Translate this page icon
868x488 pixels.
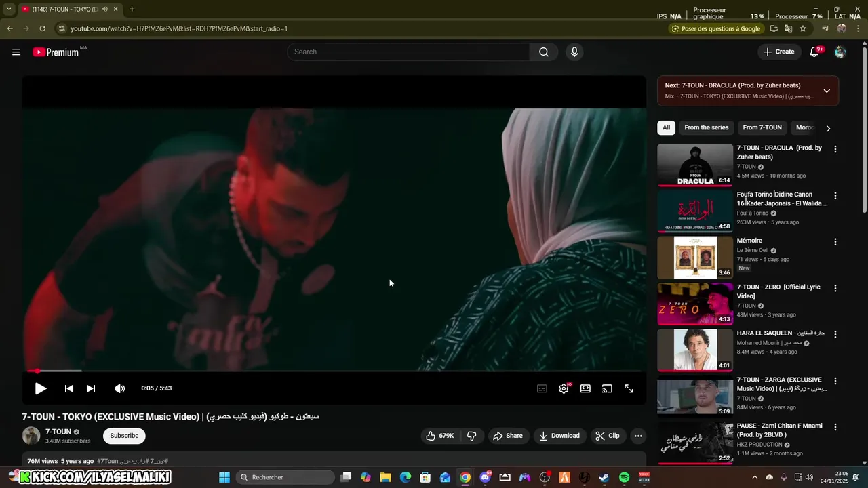pyautogui.click(x=788, y=28)
